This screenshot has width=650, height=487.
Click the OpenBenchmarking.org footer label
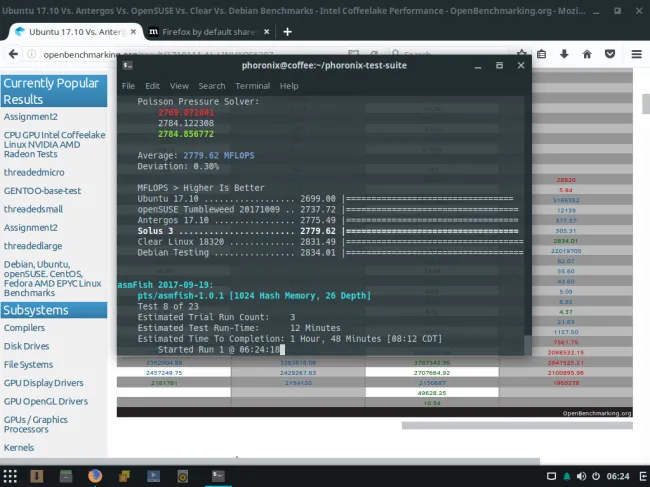coord(597,413)
